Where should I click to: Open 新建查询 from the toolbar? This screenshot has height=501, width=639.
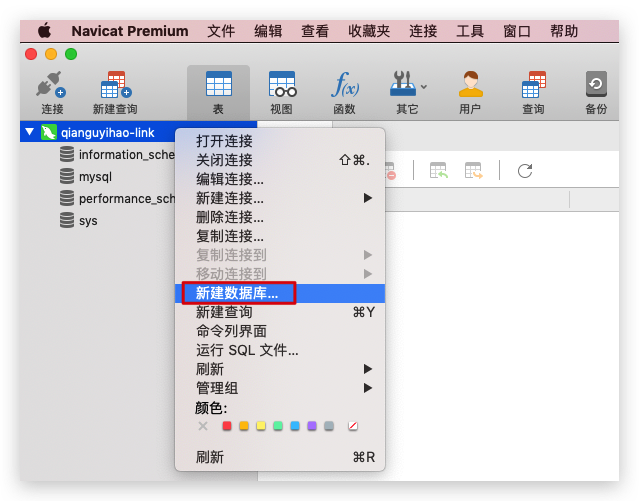(115, 92)
